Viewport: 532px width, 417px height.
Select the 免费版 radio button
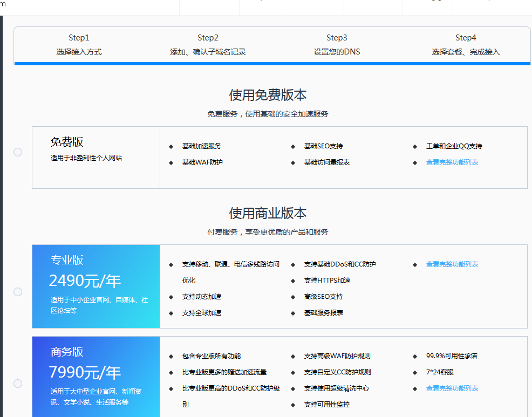pos(18,152)
